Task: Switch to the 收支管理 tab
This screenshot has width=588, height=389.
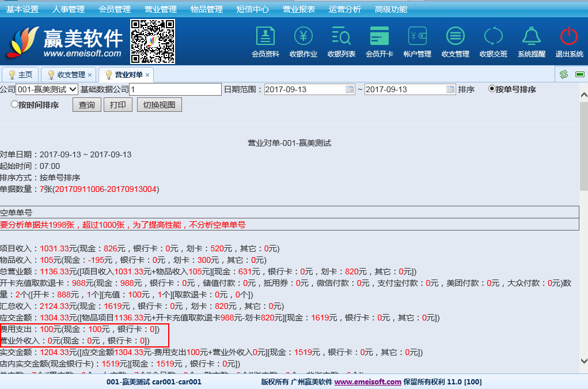Action: [x=70, y=75]
